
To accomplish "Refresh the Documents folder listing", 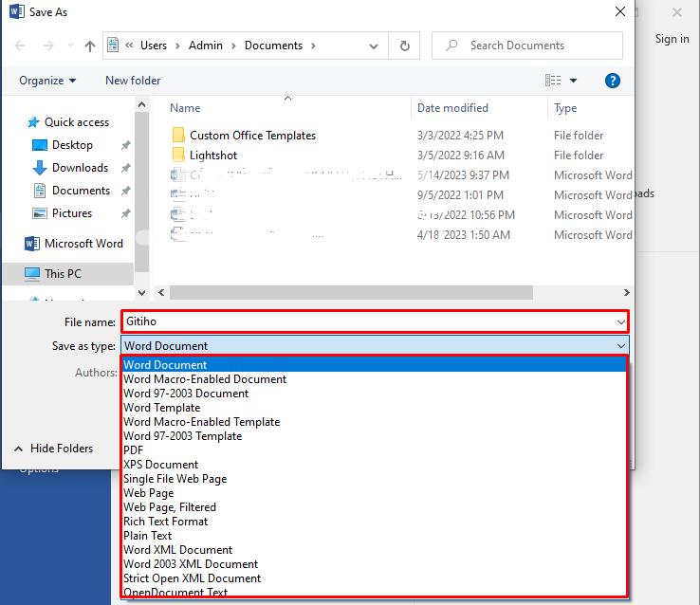I will point(404,46).
